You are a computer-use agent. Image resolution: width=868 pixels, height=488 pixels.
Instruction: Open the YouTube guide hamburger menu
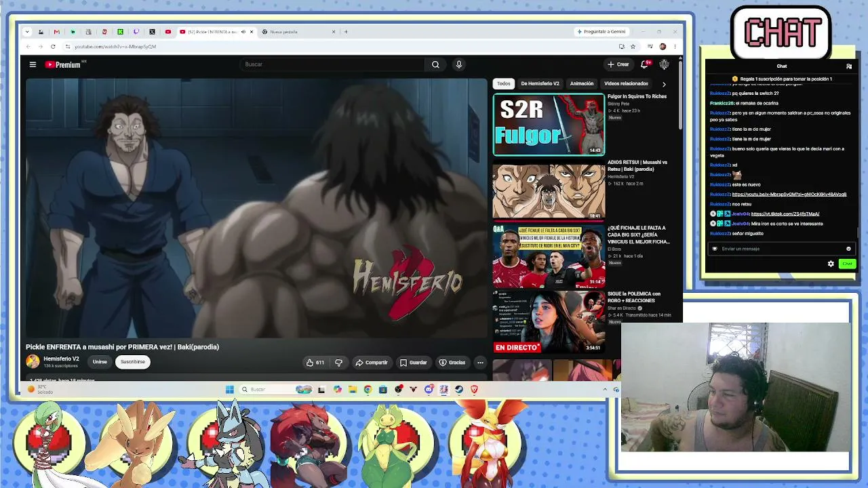pyautogui.click(x=33, y=64)
